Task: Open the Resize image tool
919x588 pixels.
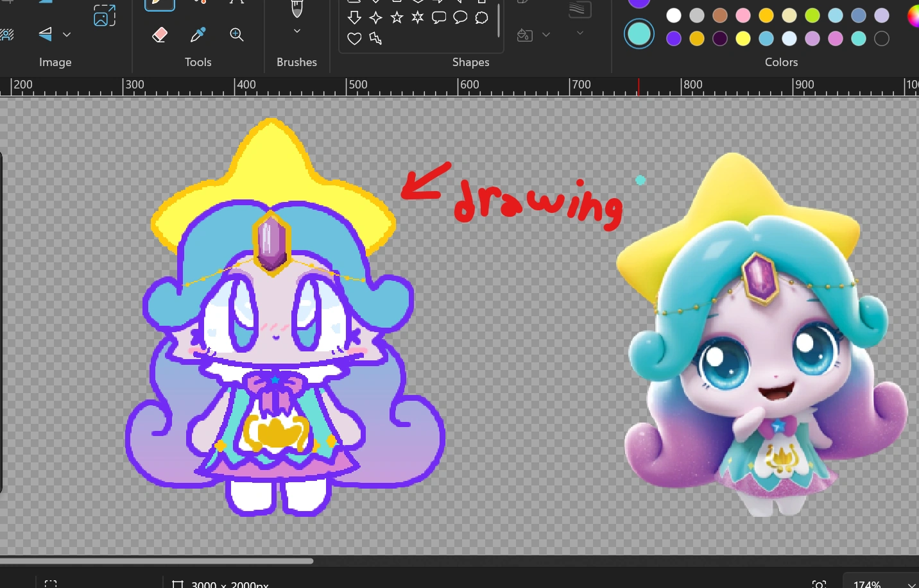Action: coord(105,15)
